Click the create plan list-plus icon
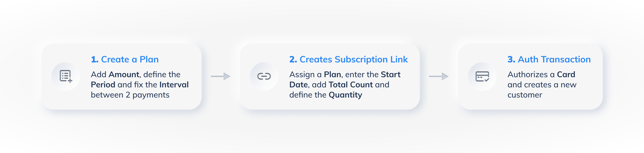The image size is (644, 153). pos(66,76)
